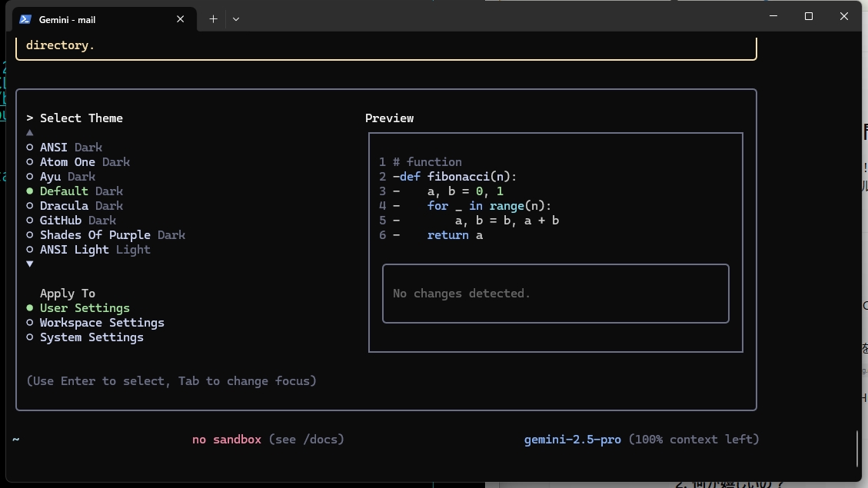Apply theme to System Settings
The image size is (868, 488).
click(91, 337)
